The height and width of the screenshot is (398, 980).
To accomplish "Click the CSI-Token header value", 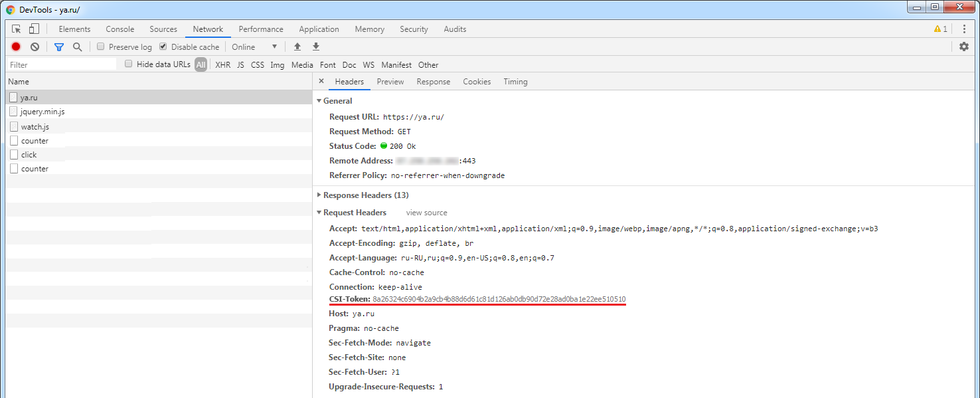I will click(x=499, y=299).
